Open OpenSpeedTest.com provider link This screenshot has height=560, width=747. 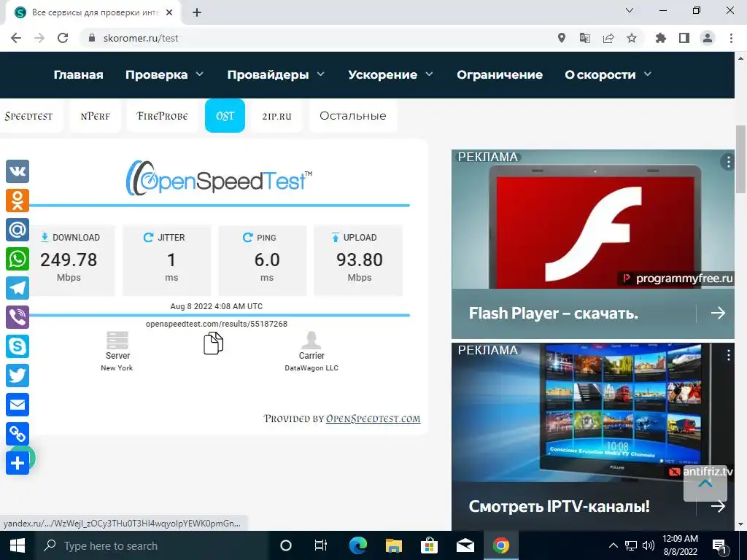click(x=373, y=419)
